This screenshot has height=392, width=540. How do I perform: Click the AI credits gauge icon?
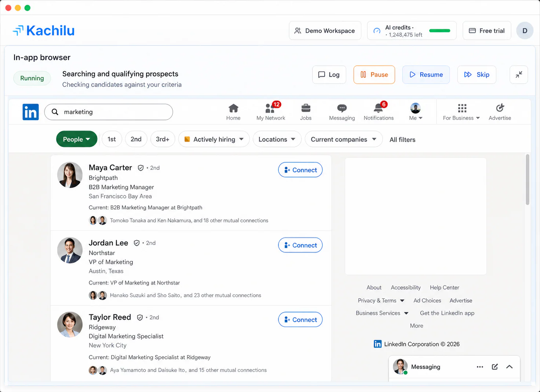click(x=377, y=31)
